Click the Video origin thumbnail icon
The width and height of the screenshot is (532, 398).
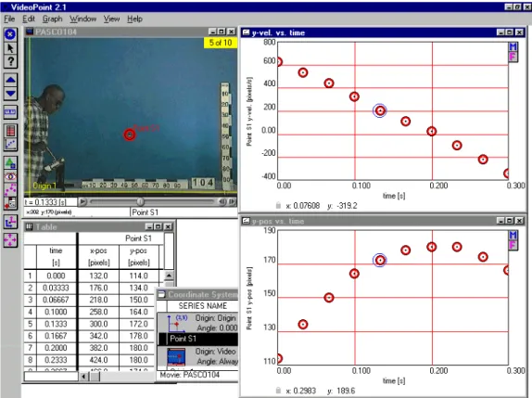pyautogui.click(x=176, y=357)
